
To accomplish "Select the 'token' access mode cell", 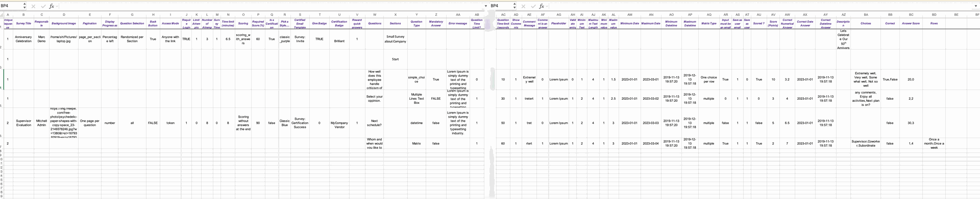I will click(x=170, y=123).
